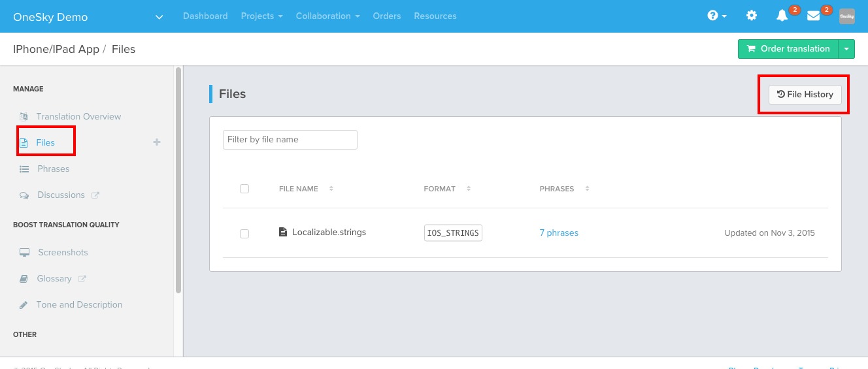Sort by the FILE NAME column arrows
This screenshot has width=868, height=369.
click(331, 189)
